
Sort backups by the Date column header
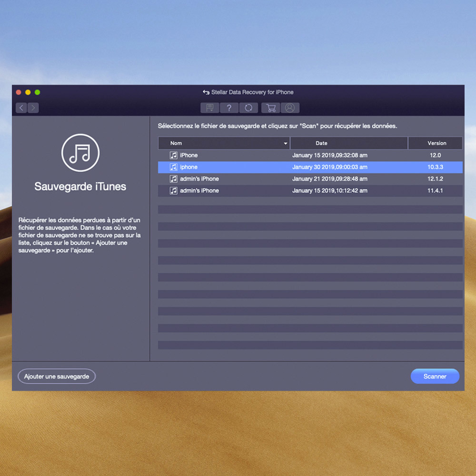pos(349,143)
